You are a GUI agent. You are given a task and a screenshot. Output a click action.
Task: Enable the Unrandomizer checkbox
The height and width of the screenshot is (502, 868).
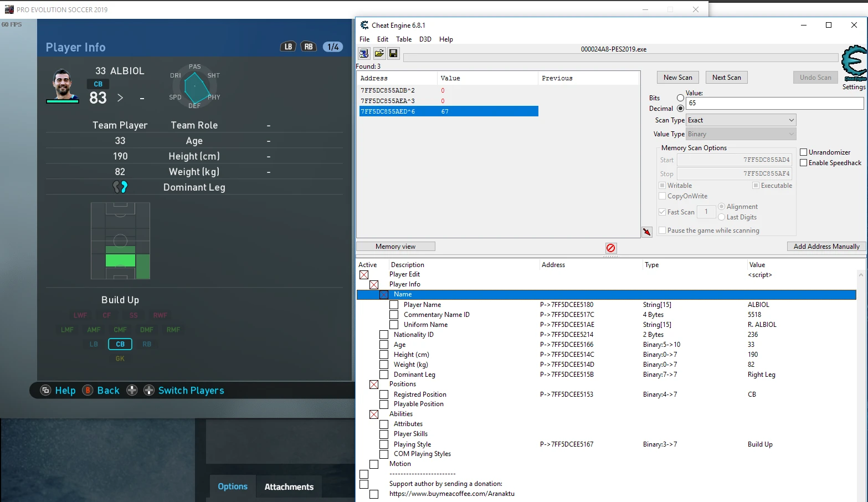(804, 152)
